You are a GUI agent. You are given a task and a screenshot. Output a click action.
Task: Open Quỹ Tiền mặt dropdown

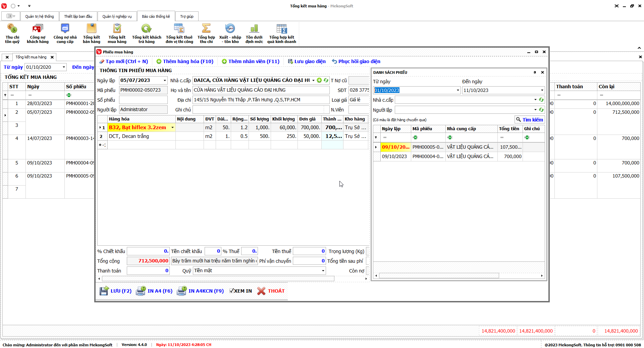pyautogui.click(x=323, y=271)
